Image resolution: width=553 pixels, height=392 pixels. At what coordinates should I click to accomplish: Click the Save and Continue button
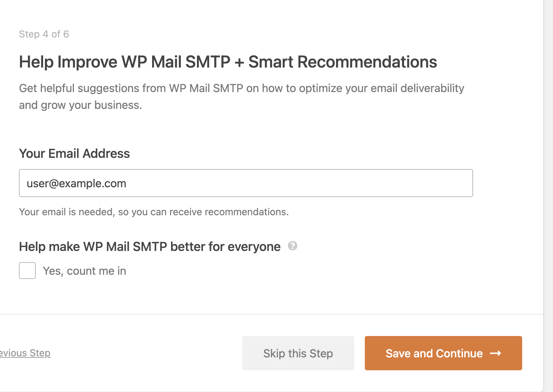point(443,353)
